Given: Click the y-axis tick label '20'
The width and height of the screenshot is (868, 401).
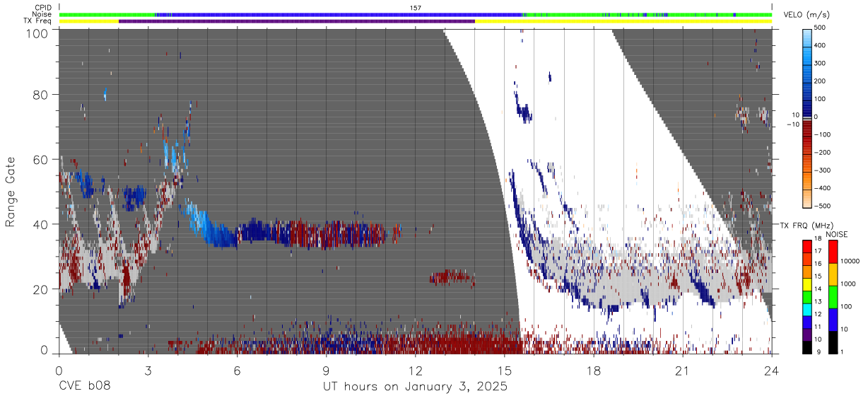Looking at the screenshot, I should [x=40, y=289].
